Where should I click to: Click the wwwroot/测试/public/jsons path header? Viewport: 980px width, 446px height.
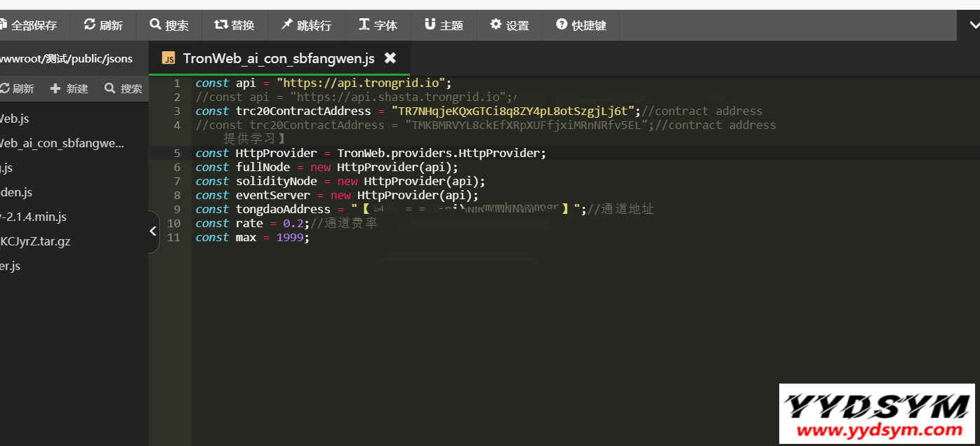[66, 58]
